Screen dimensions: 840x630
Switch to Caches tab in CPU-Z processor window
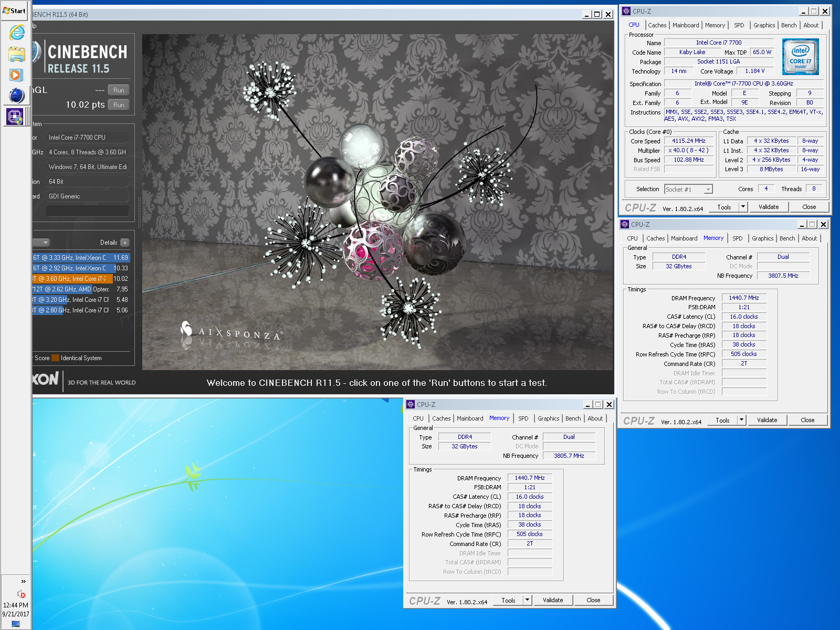(657, 25)
